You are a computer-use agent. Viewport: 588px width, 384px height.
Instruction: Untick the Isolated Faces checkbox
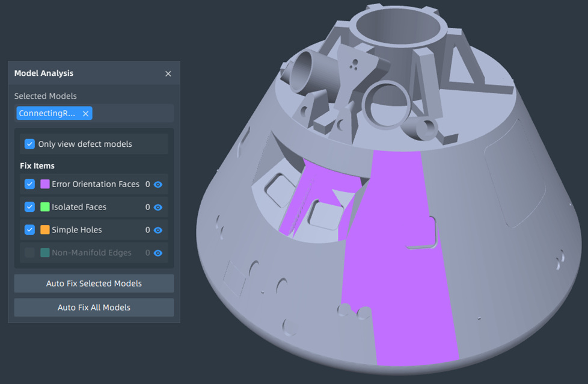point(29,207)
